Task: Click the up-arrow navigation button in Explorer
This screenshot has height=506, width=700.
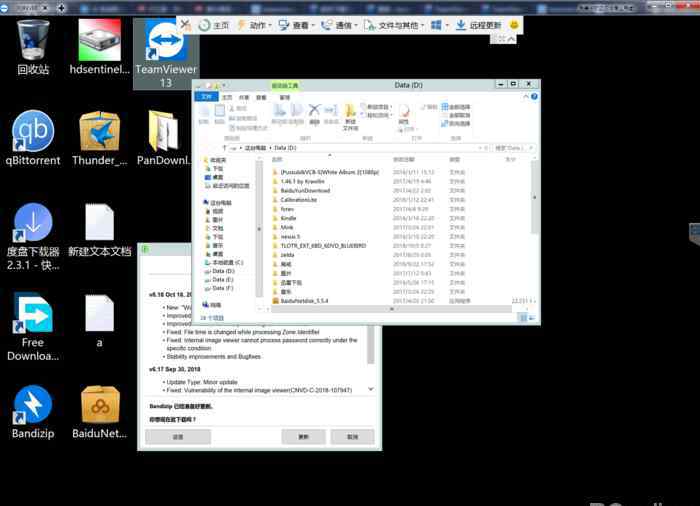Action: coord(225,148)
